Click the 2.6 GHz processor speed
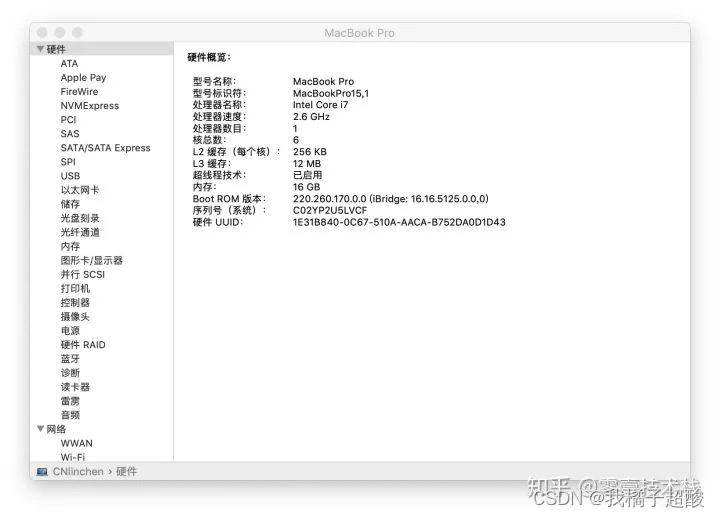 (311, 117)
